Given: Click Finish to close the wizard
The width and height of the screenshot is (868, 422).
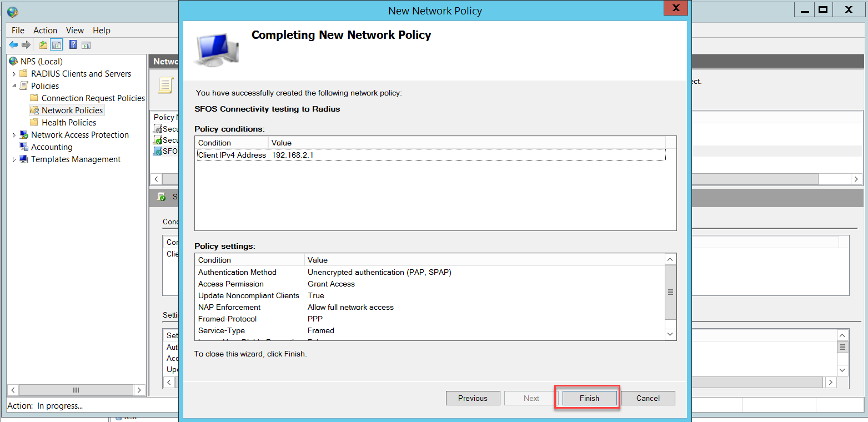Looking at the screenshot, I should [x=589, y=398].
